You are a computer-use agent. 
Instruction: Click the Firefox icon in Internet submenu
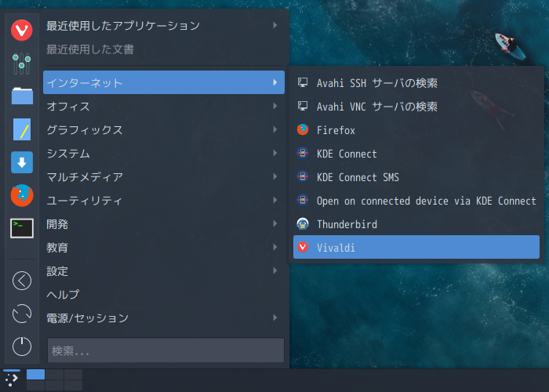[303, 129]
